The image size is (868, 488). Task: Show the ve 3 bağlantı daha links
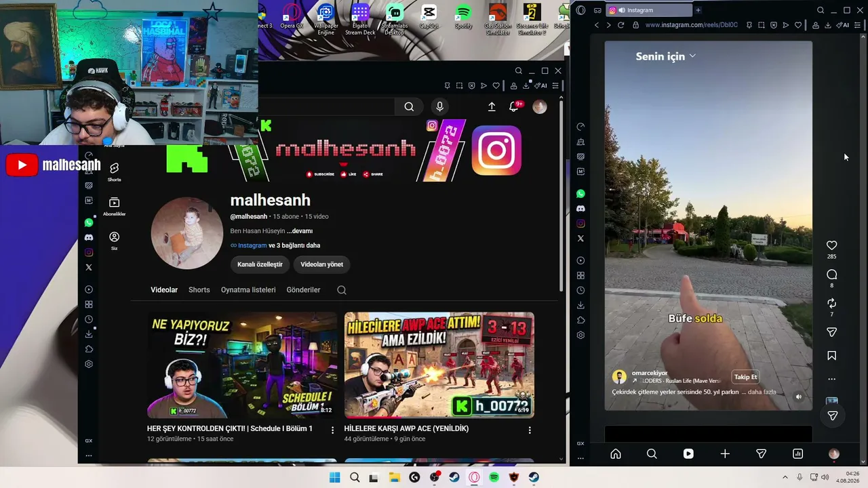(294, 245)
